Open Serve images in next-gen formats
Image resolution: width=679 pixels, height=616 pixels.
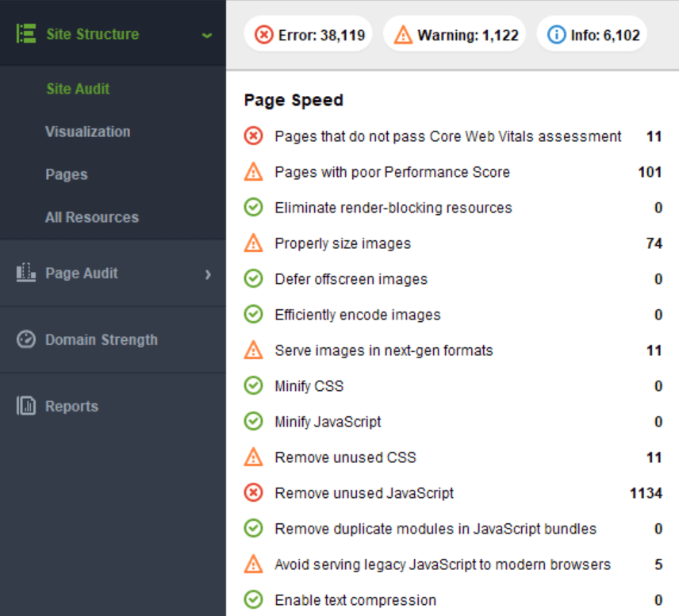383,350
